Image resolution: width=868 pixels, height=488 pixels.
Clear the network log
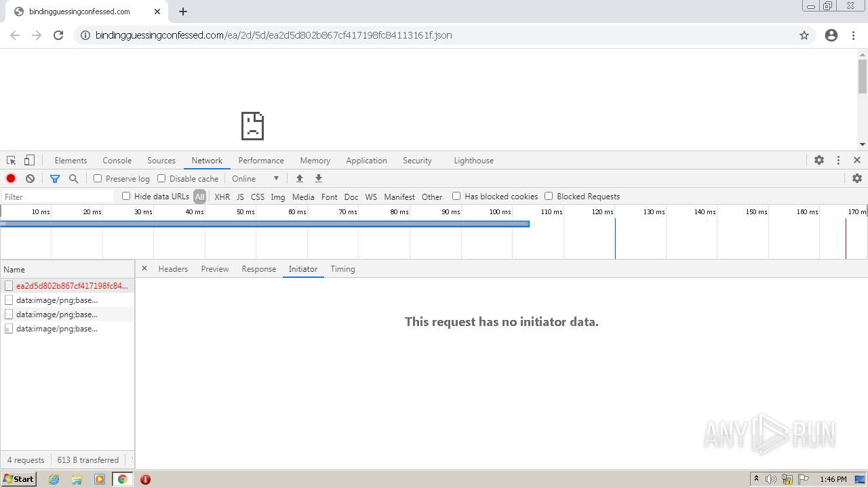point(30,178)
